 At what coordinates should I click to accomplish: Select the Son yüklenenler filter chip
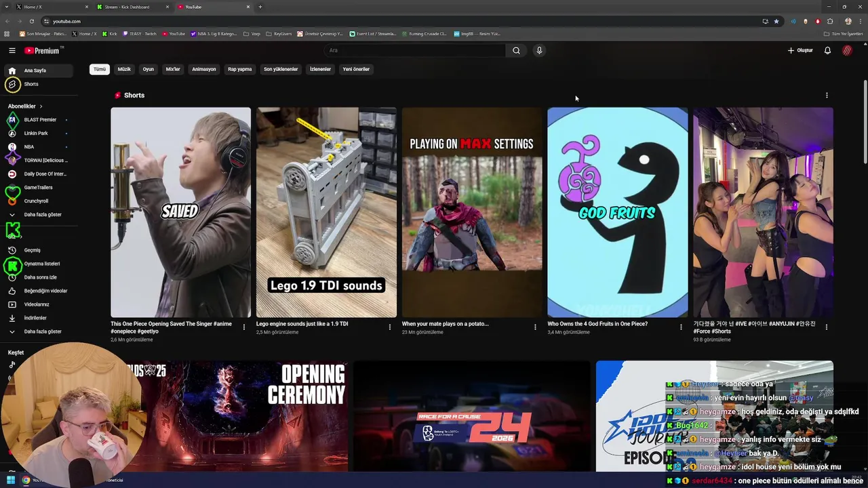click(x=281, y=69)
